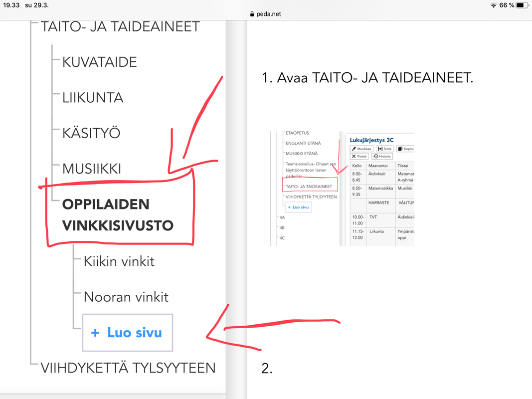Tap the 19.33 clock in the status bar

point(10,5)
